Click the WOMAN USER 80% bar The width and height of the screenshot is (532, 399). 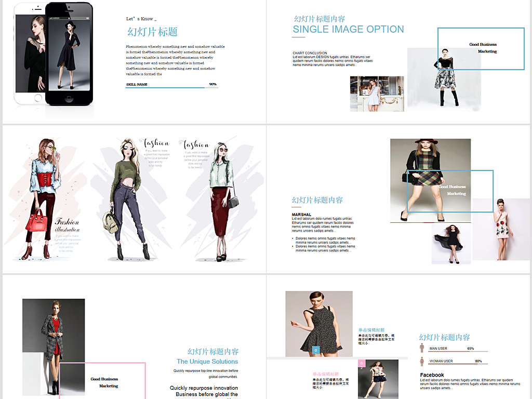pyautogui.click(x=458, y=364)
